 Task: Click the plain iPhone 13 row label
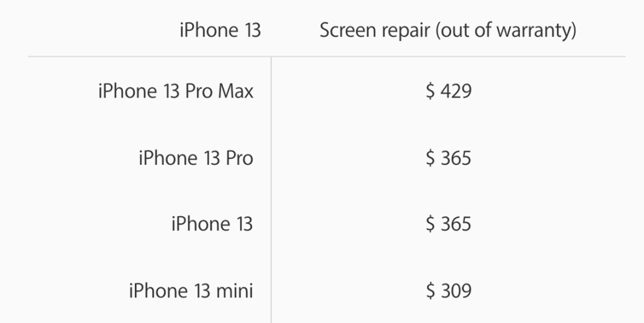point(212,224)
